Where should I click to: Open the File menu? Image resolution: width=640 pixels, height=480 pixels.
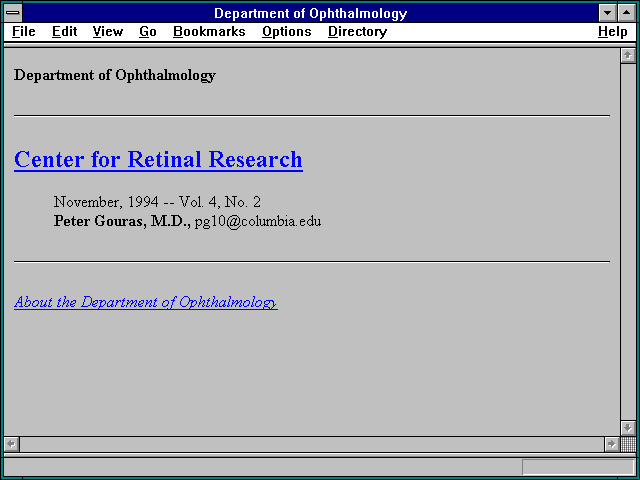[24, 32]
